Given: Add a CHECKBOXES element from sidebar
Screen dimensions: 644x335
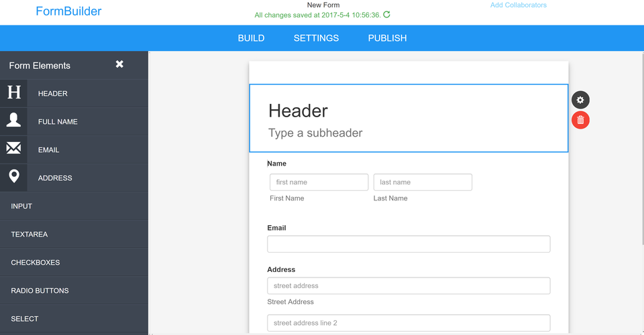Looking at the screenshot, I should [x=36, y=263].
